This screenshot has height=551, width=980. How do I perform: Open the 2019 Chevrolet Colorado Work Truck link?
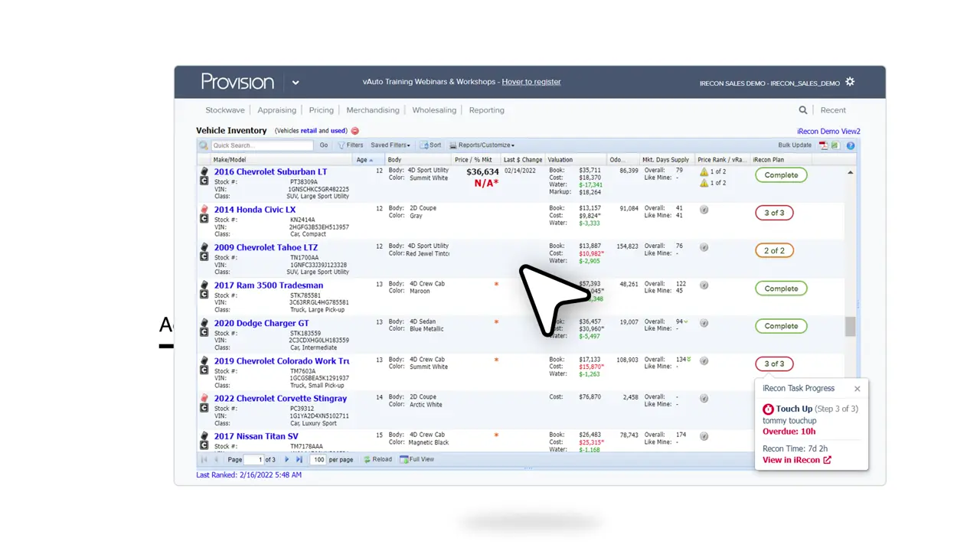(x=282, y=361)
